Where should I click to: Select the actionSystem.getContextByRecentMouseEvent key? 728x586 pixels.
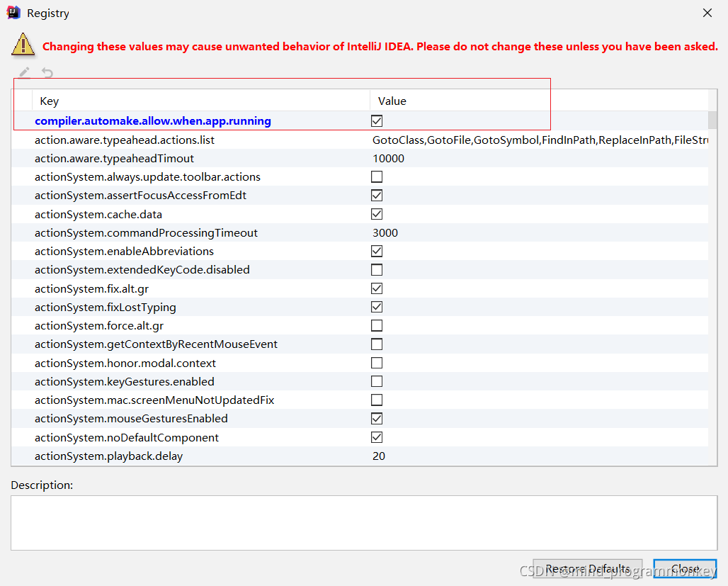click(x=156, y=344)
